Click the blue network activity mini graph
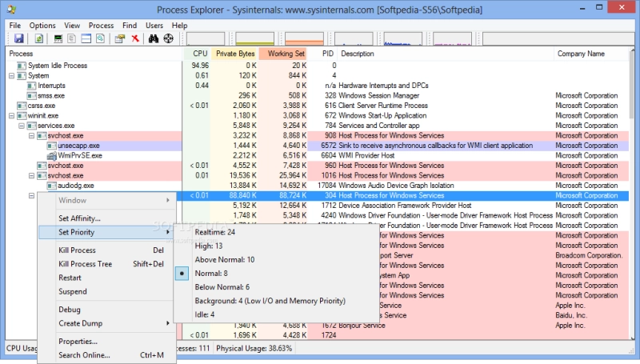This screenshot has height=364, width=640. 403,38
